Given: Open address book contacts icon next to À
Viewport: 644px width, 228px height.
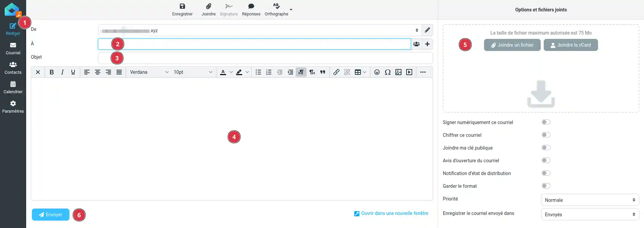Looking at the screenshot, I should click(x=416, y=44).
